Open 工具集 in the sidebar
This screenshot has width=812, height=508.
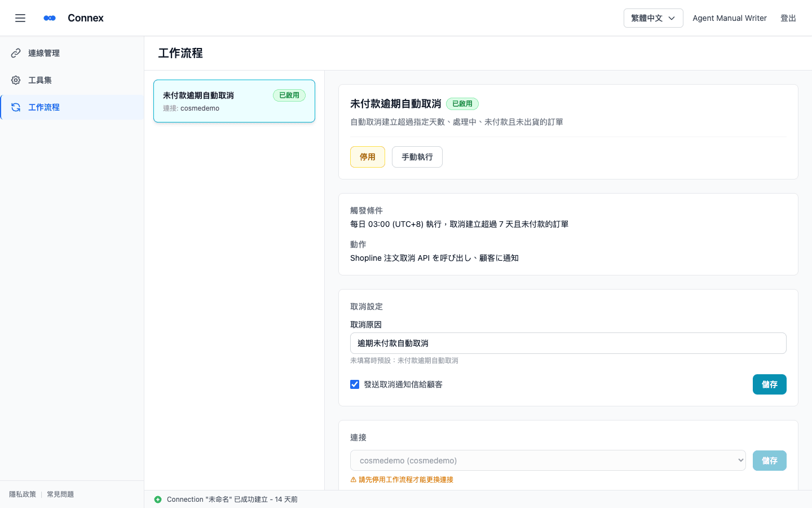[72, 80]
